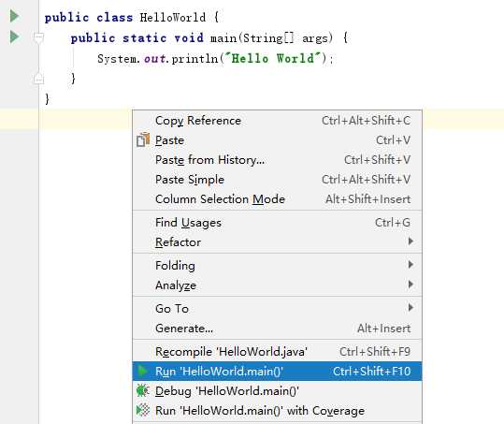Click the fold marker at main's closing brace

(39, 79)
